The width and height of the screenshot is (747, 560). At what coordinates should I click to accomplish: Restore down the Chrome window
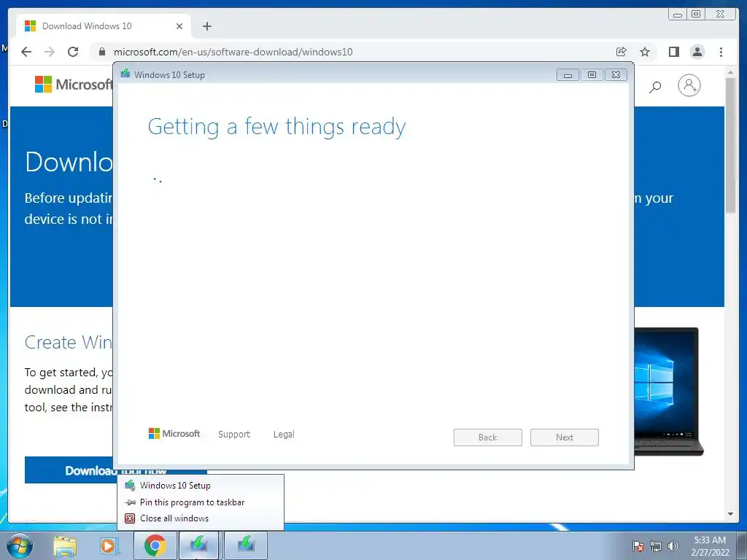pos(696,15)
